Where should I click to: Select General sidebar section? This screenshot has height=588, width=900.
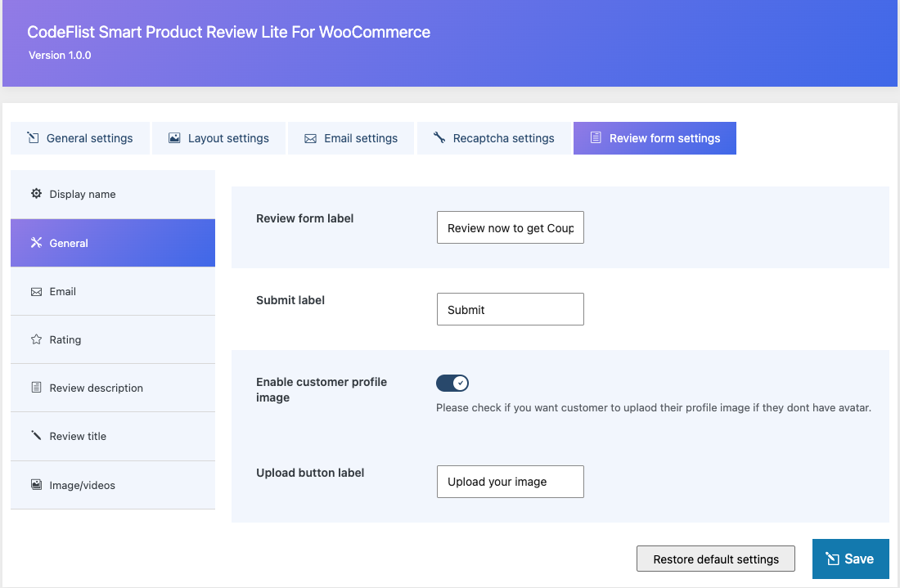(113, 243)
